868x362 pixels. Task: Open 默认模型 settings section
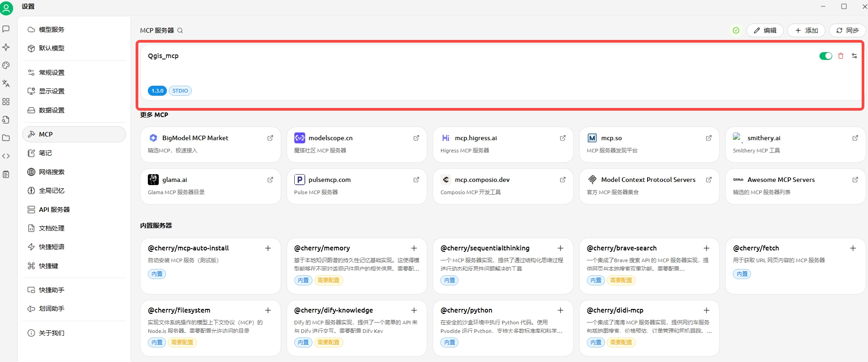tap(74, 48)
